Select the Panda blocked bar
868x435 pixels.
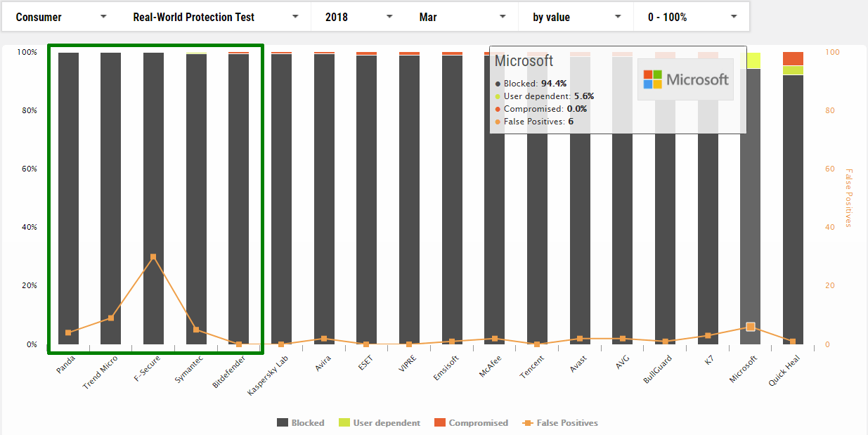click(x=68, y=198)
